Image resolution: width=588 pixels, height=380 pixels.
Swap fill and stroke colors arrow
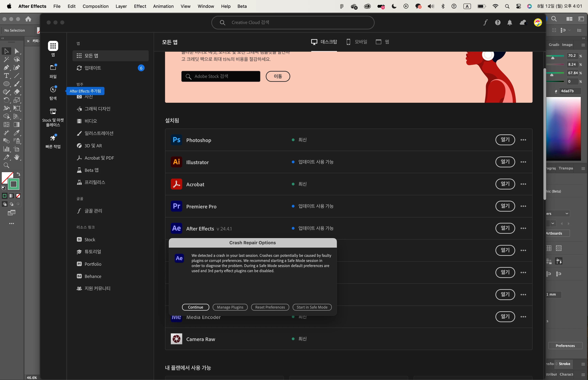coord(19,174)
